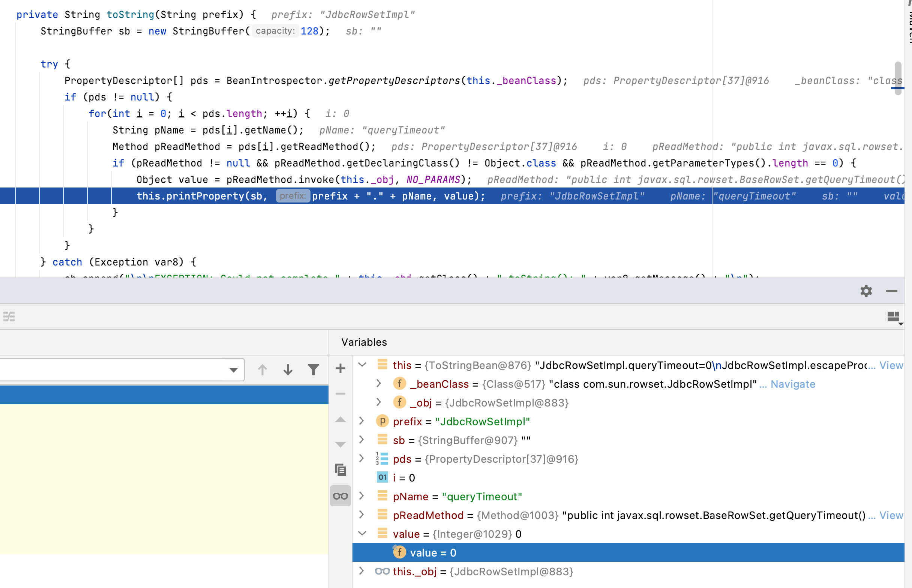Click Navigate link for _beanClass
The width and height of the screenshot is (912, 588).
[x=792, y=384]
